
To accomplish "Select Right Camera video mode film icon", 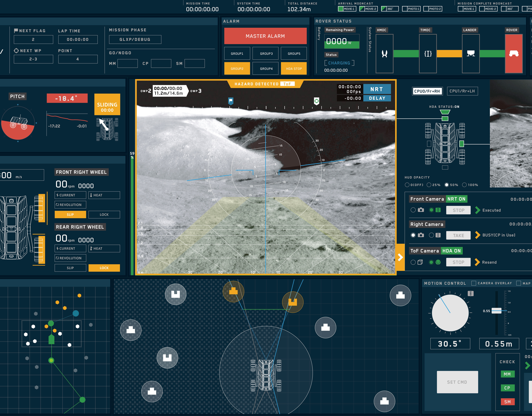I will coord(438,235).
